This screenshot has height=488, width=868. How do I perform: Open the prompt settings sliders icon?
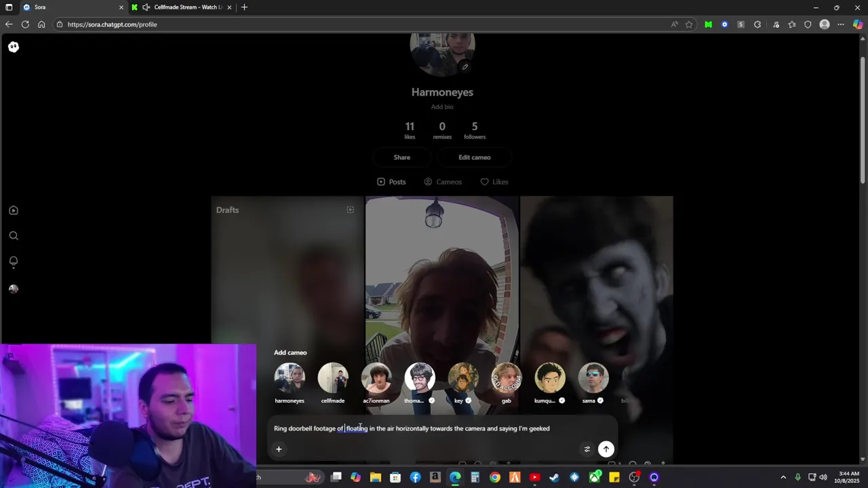pos(587,449)
